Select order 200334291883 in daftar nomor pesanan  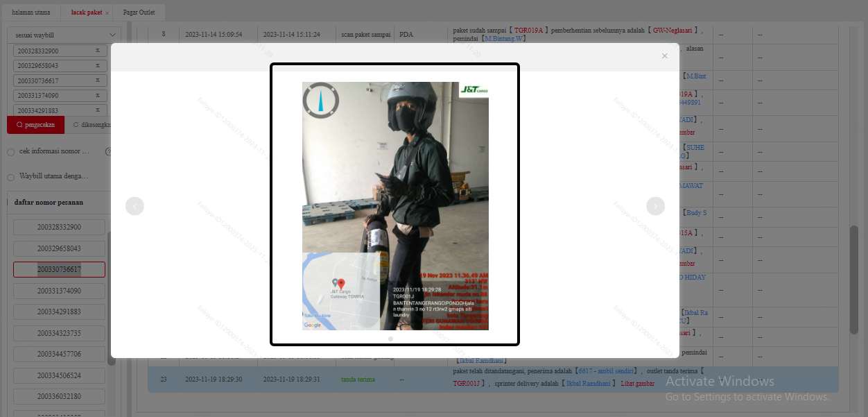point(59,312)
